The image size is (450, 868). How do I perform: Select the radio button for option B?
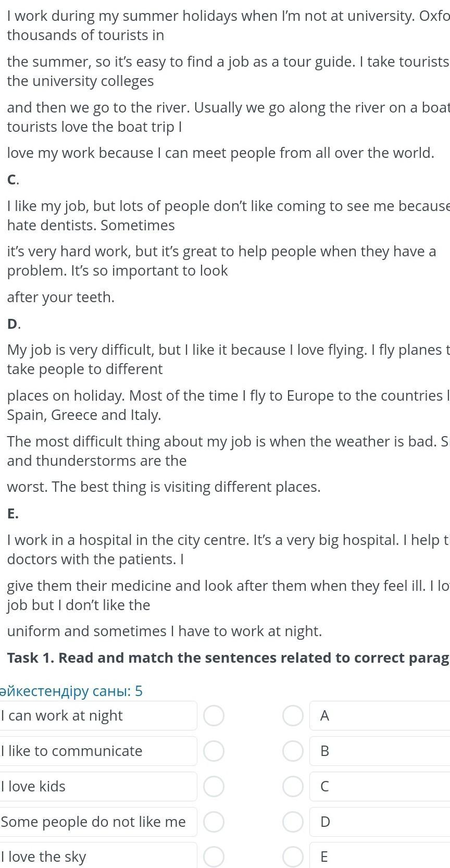pyautogui.click(x=293, y=751)
